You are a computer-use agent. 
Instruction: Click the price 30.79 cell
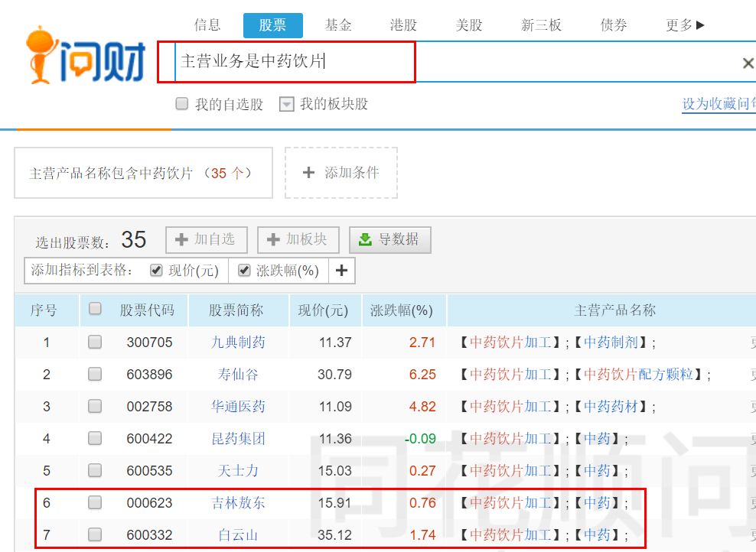[x=334, y=375]
